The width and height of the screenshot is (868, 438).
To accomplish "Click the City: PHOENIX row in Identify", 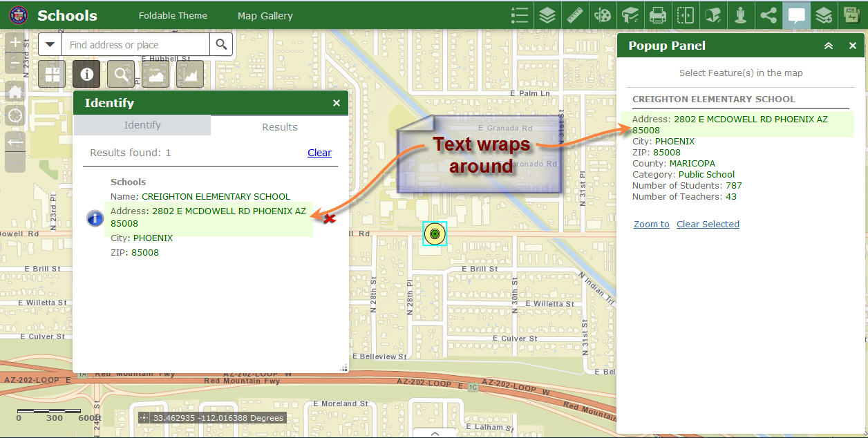I will pos(142,238).
